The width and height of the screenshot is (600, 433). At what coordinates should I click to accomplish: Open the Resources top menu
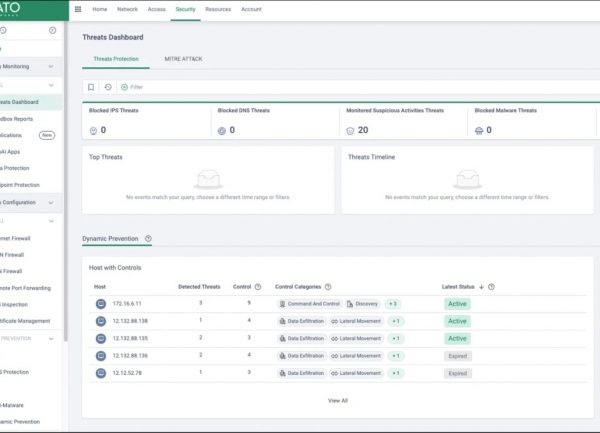click(218, 9)
